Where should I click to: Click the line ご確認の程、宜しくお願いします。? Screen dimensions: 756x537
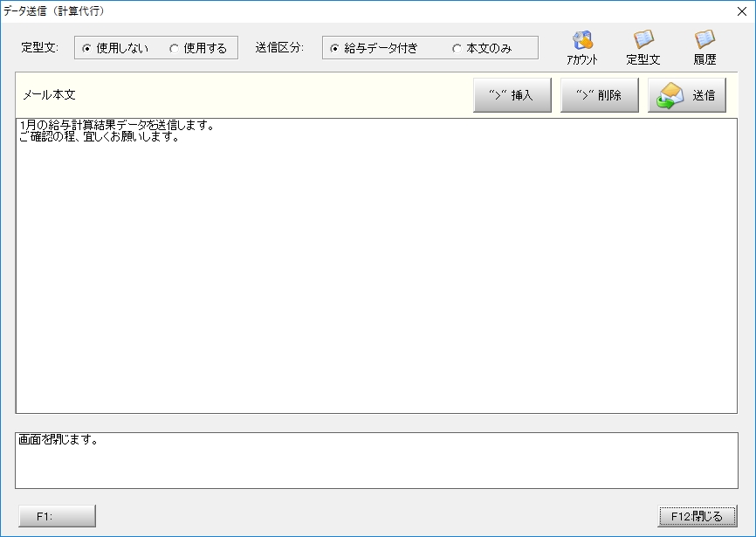(100, 137)
